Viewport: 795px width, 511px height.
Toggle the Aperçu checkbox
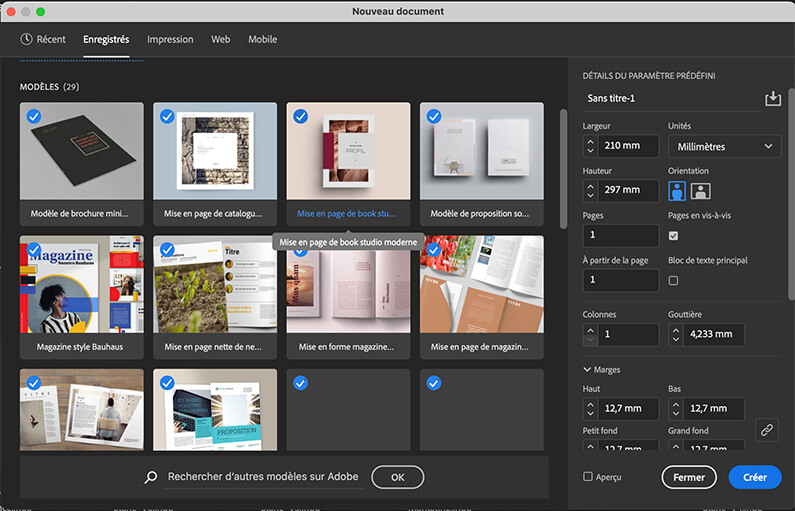(x=588, y=477)
